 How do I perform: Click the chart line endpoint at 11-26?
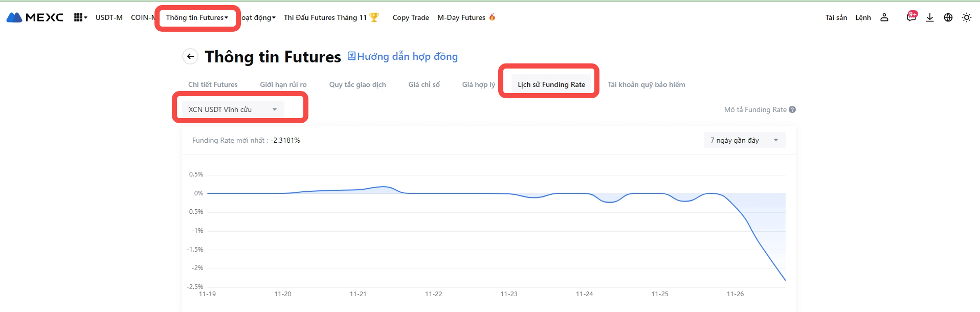pyautogui.click(x=785, y=280)
